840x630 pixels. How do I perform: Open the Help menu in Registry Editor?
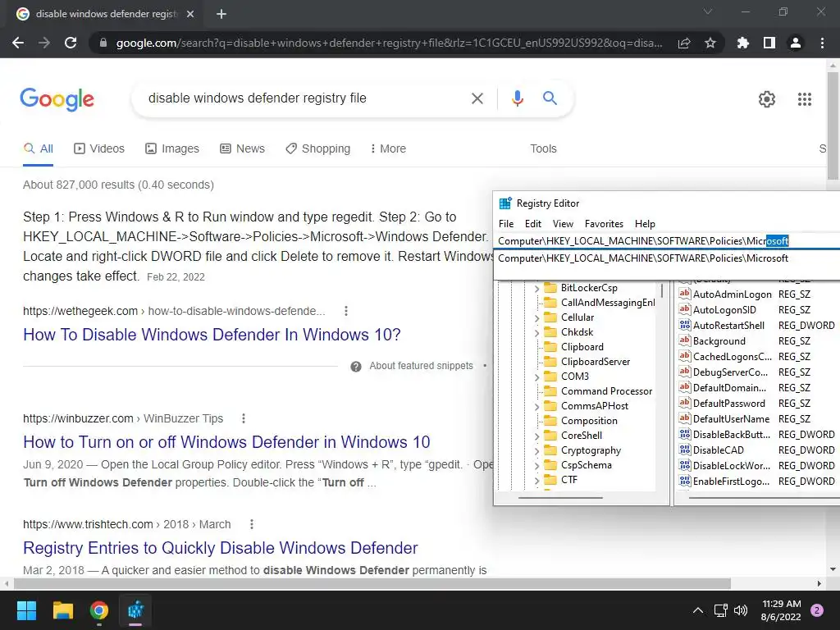click(x=645, y=224)
